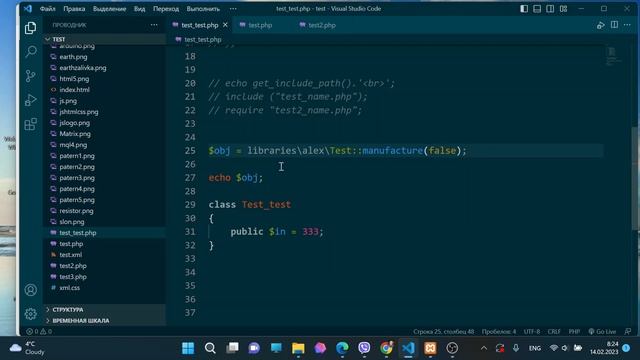Open the Переход menu

point(166,9)
